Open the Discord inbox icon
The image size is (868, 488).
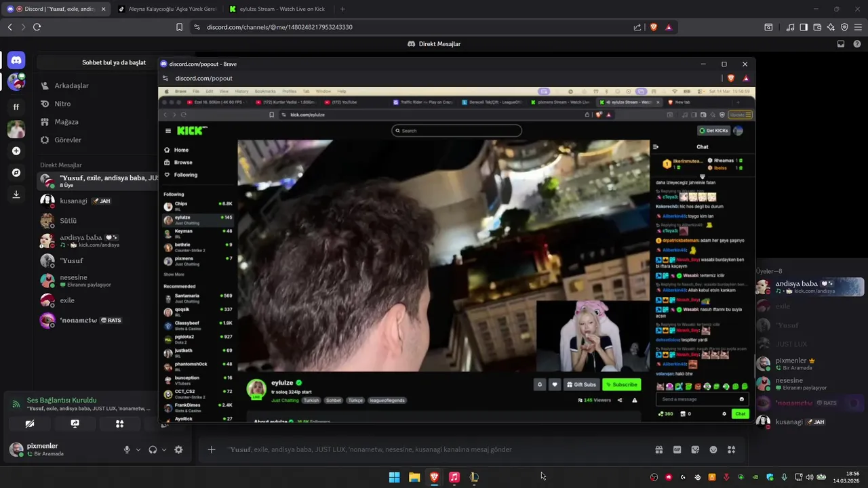click(x=841, y=44)
